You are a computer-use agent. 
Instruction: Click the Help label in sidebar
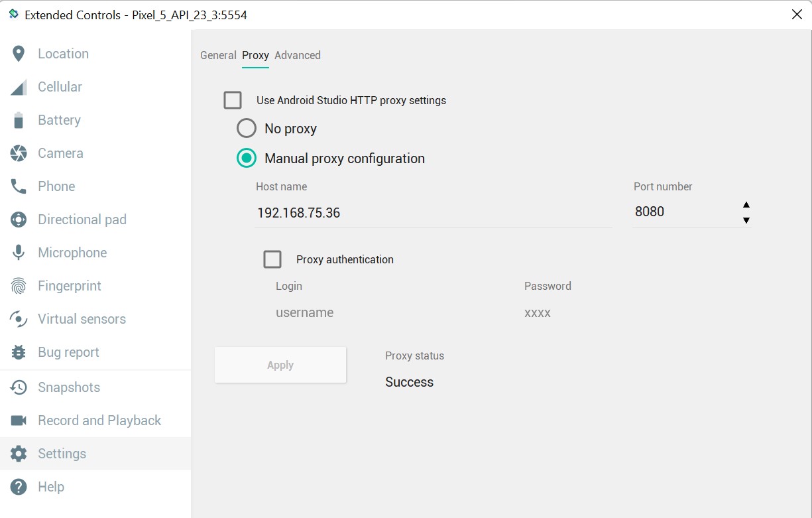pyautogui.click(x=51, y=487)
